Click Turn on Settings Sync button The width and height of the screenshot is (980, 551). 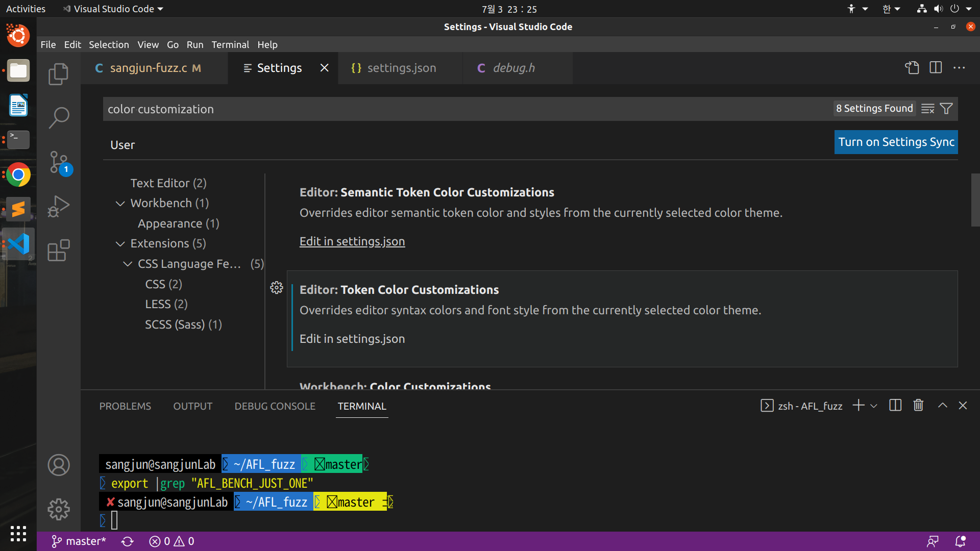[x=896, y=142]
